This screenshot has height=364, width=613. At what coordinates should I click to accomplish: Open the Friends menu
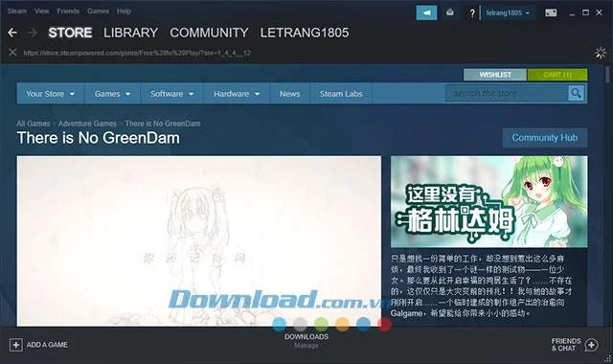pyautogui.click(x=68, y=11)
